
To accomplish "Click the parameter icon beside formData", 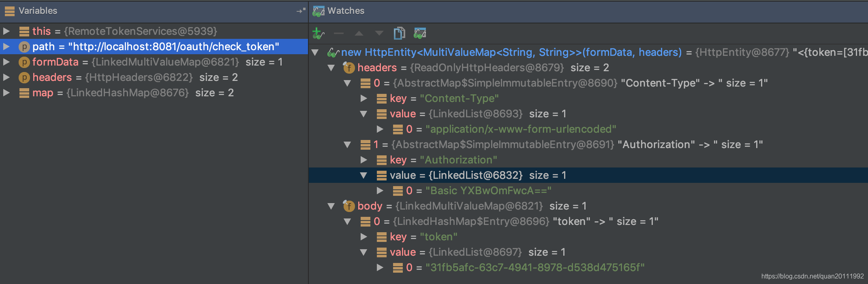I will pyautogui.click(x=24, y=62).
